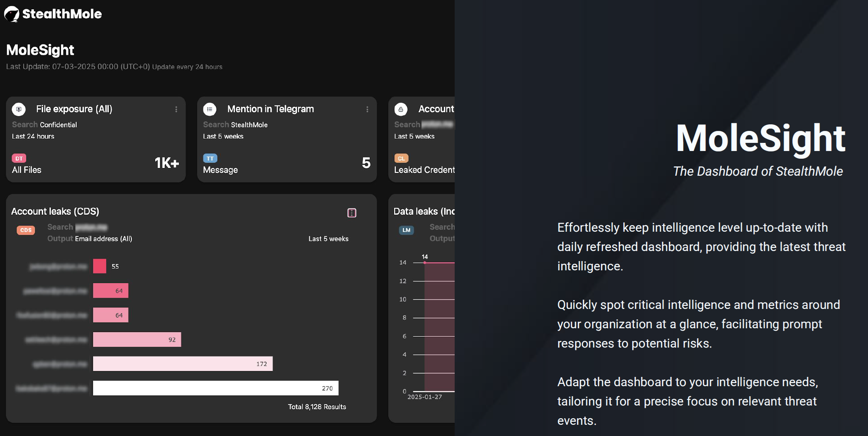
Task: Click the LM badge in Data leaks
Action: 406,230
